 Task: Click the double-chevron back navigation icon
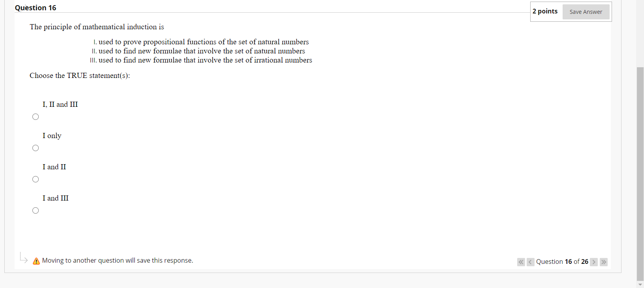click(521, 261)
